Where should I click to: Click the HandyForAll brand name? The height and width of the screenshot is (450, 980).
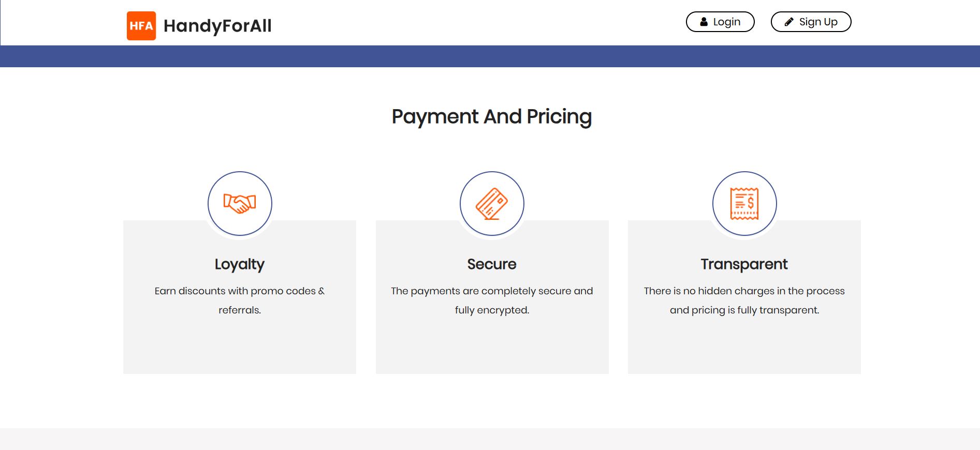tap(217, 26)
